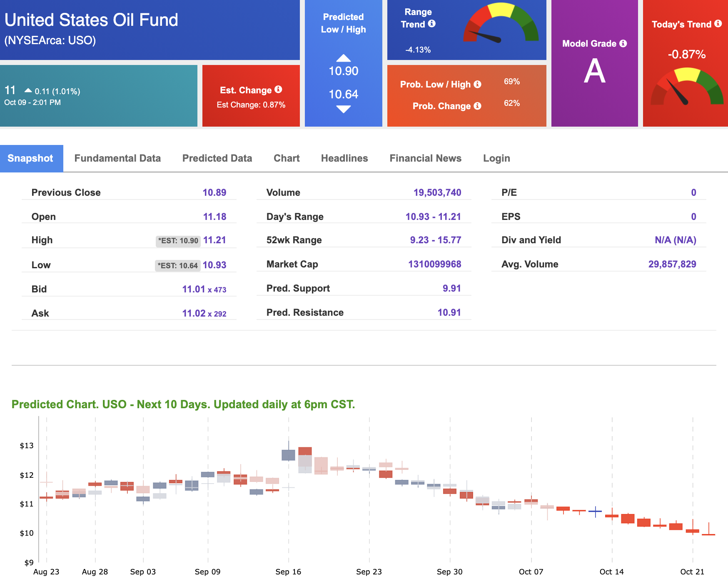Screen dimensions: 728x584
Task: Click the Market Cap value 1310099968
Action: 435,264
